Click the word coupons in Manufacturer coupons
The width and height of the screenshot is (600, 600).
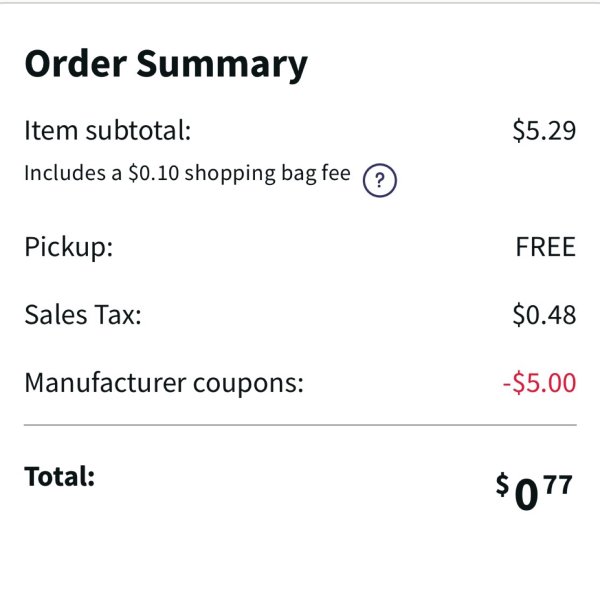pos(248,384)
